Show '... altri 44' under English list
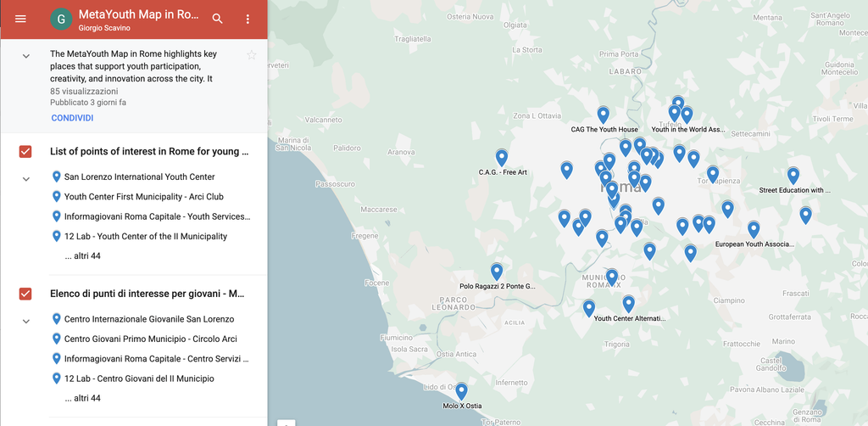This screenshot has height=426, width=868. (x=82, y=256)
